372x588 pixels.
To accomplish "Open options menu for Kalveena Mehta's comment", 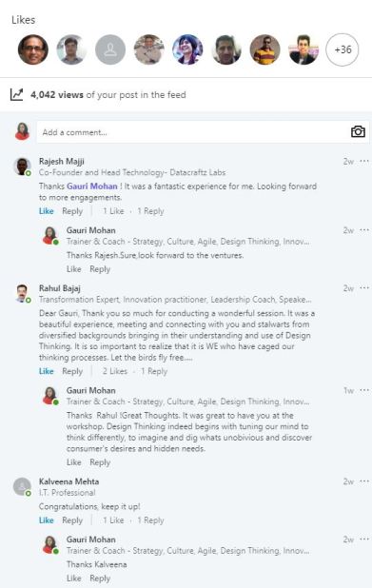I will coord(364,481).
